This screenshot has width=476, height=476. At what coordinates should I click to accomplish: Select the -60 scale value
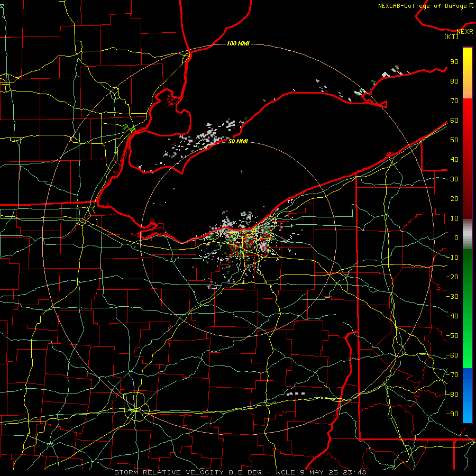point(452,355)
